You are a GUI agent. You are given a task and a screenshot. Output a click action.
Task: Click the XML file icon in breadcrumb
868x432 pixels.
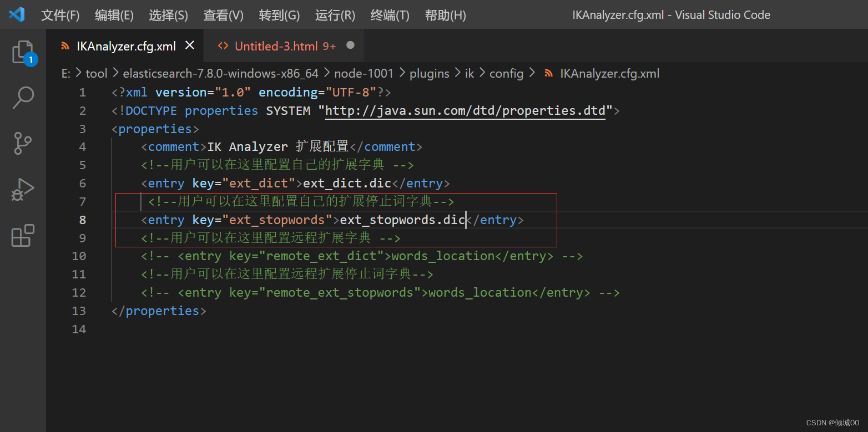[549, 73]
